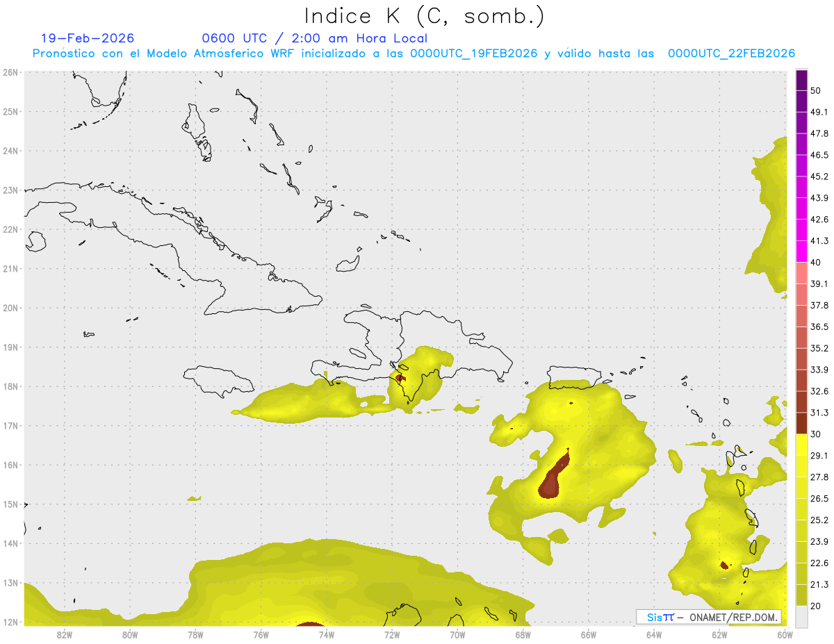The height and width of the screenshot is (644, 834).
Task: Click the colorbar label "45.2"
Action: tap(819, 176)
